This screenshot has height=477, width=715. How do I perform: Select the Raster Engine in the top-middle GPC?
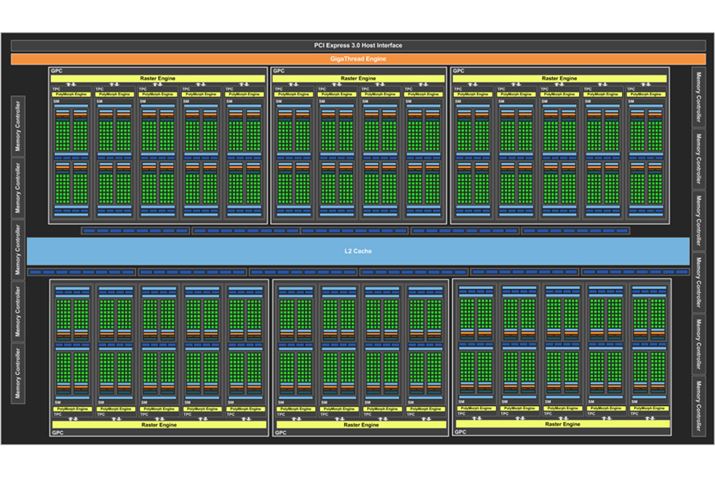[x=358, y=77]
